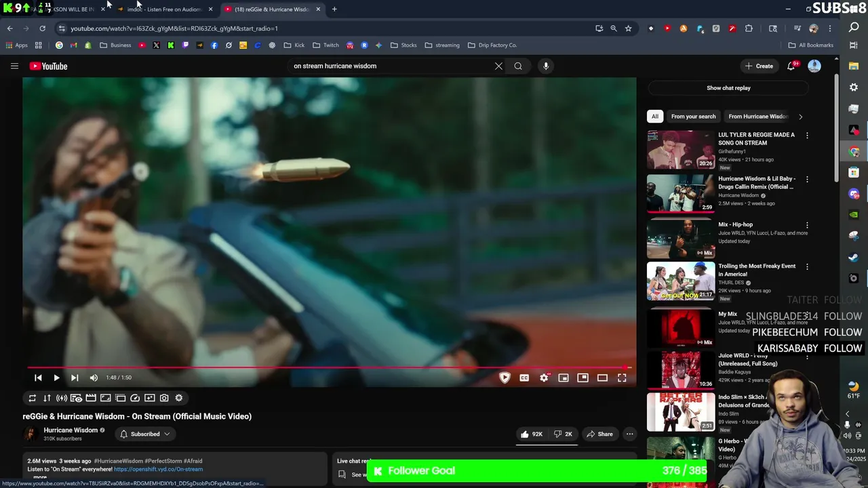Open options for Mix - Hip-hop
Viewport: 868px width, 488px height.
807,225
